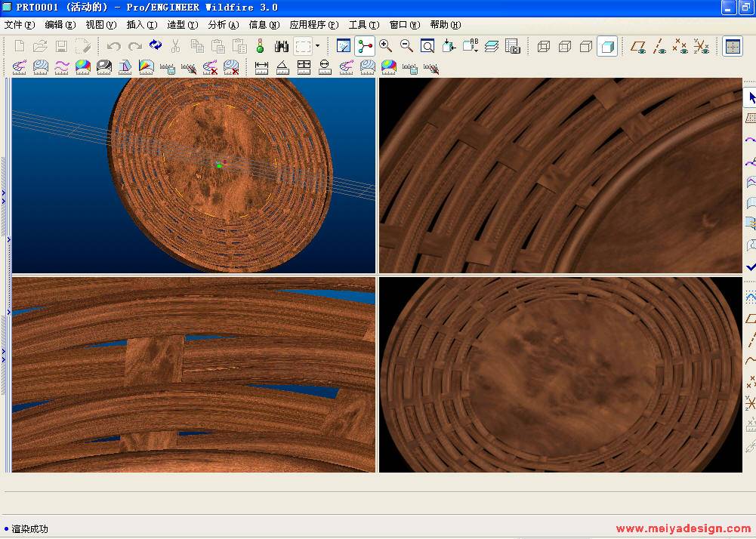Open the selection box dropdown arrow
This screenshot has width=756, height=539.
point(317,46)
